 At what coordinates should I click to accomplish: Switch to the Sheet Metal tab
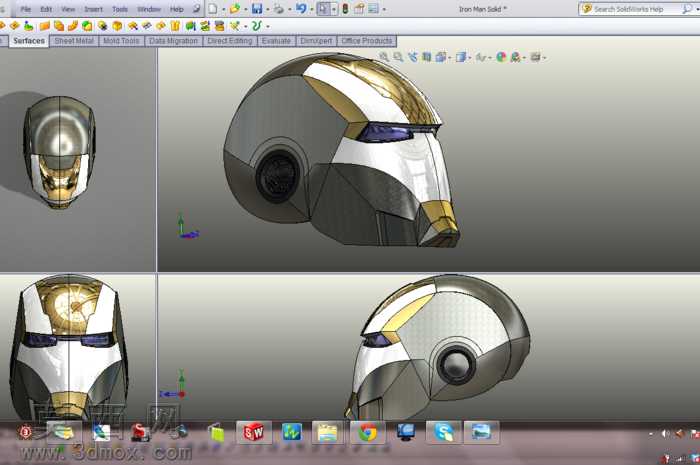74,41
